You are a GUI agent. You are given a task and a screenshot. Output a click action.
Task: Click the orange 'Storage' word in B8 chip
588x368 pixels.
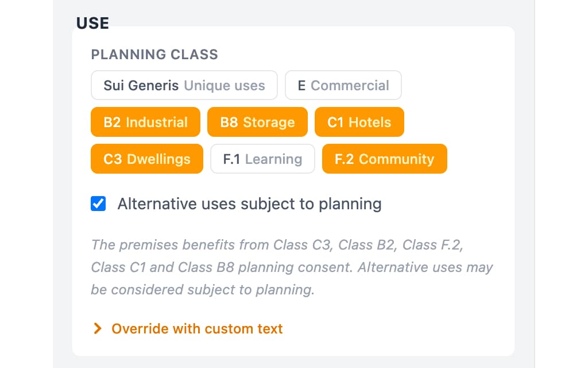269,122
